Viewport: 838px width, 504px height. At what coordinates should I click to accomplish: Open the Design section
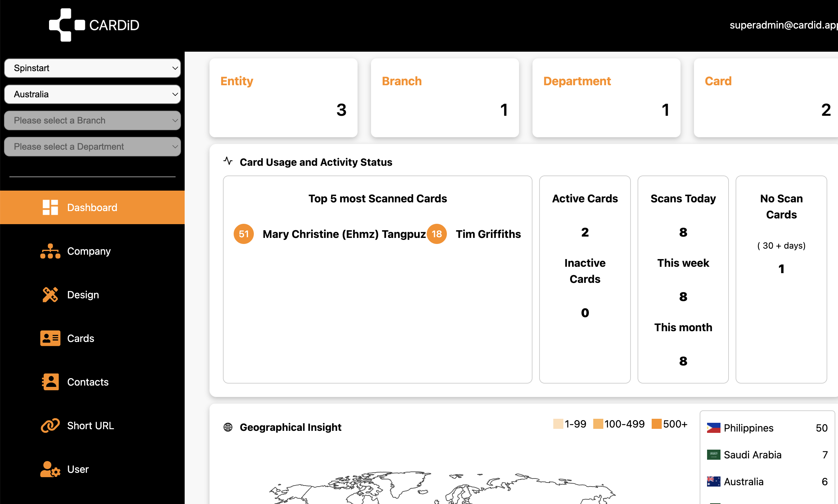click(x=83, y=295)
